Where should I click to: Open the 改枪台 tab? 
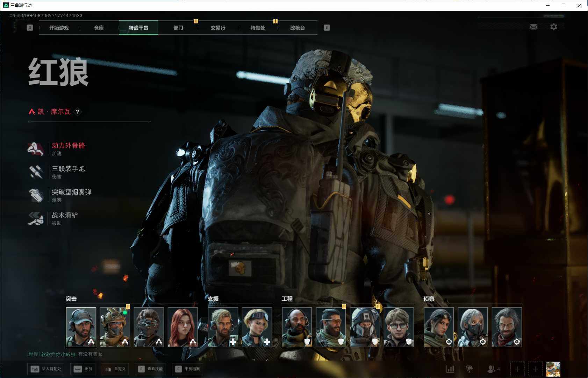click(x=297, y=28)
